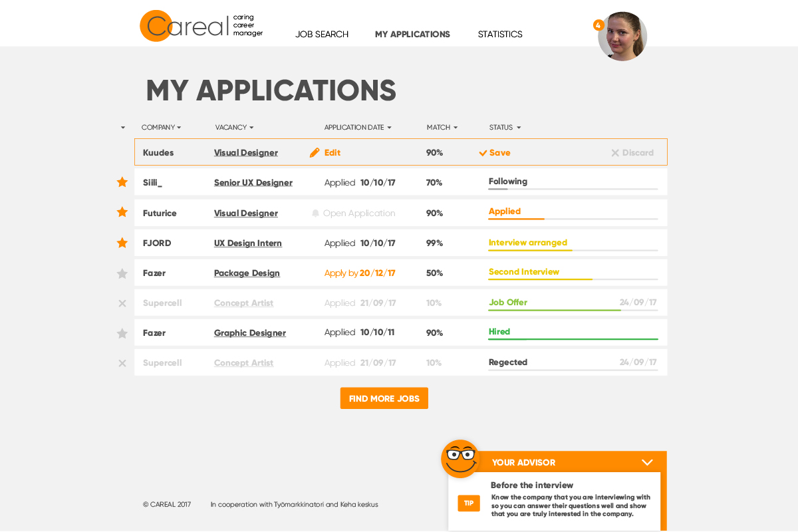Viewport: 798px width, 532px height.
Task: Click the Siili_ company name
Action: (152, 183)
